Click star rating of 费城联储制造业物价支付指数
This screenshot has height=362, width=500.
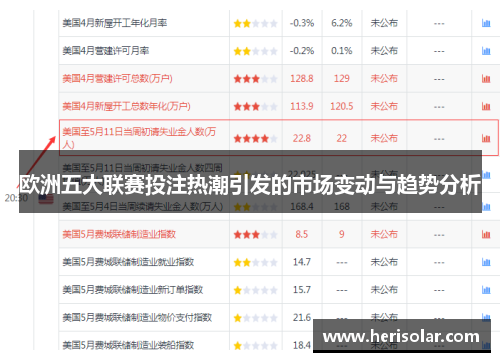pyautogui.click(x=255, y=318)
